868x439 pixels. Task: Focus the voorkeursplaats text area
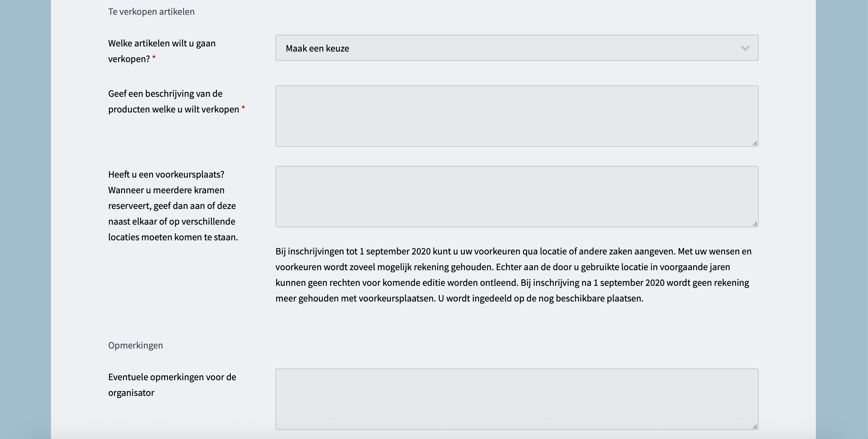pos(517,197)
